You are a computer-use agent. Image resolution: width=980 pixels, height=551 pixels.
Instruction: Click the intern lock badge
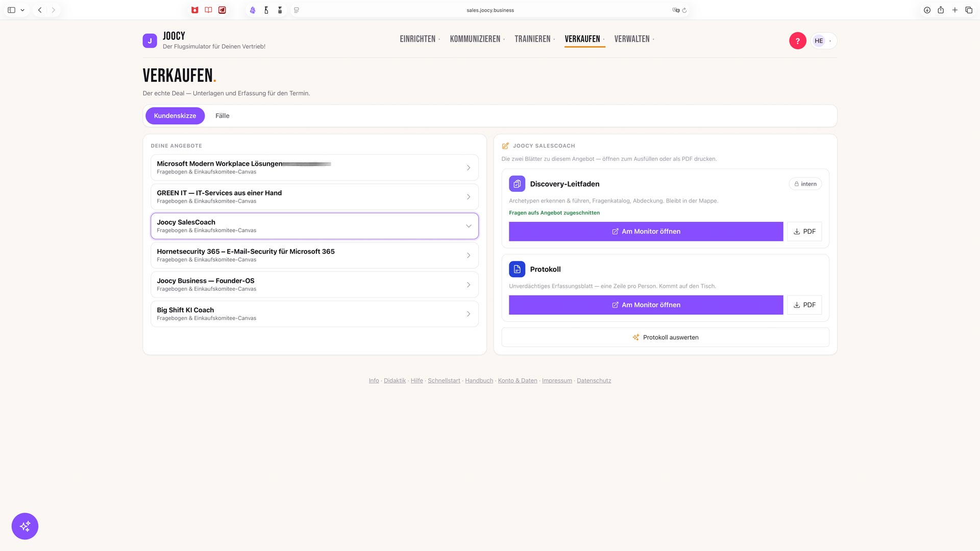[x=805, y=184]
